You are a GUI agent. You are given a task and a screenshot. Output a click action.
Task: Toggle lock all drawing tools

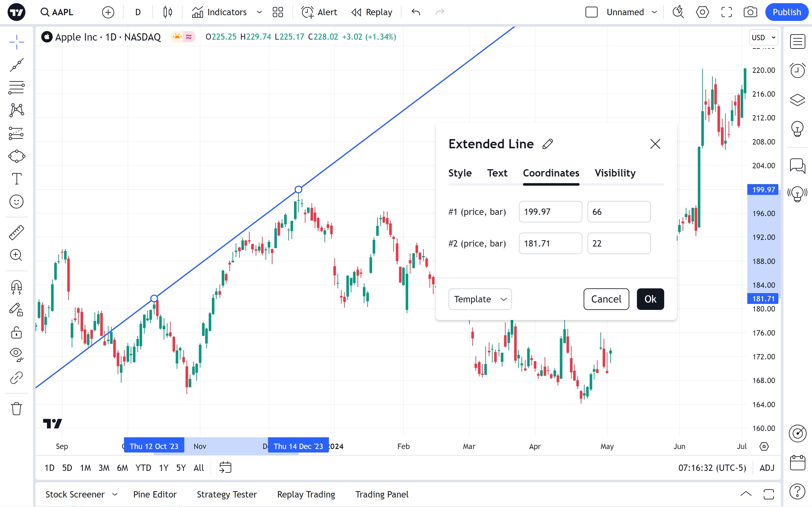pyautogui.click(x=16, y=333)
